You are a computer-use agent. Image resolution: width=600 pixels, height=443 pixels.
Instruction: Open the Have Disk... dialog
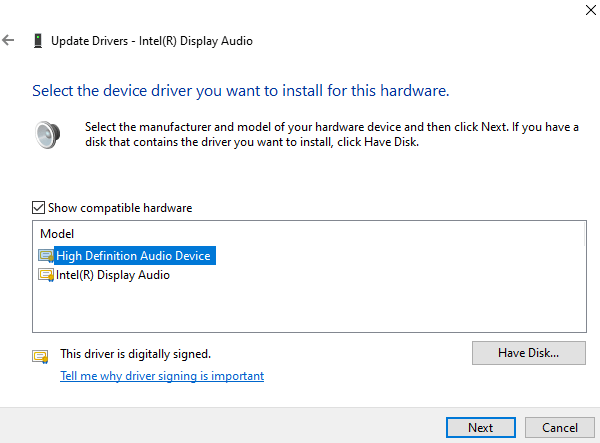pos(528,353)
